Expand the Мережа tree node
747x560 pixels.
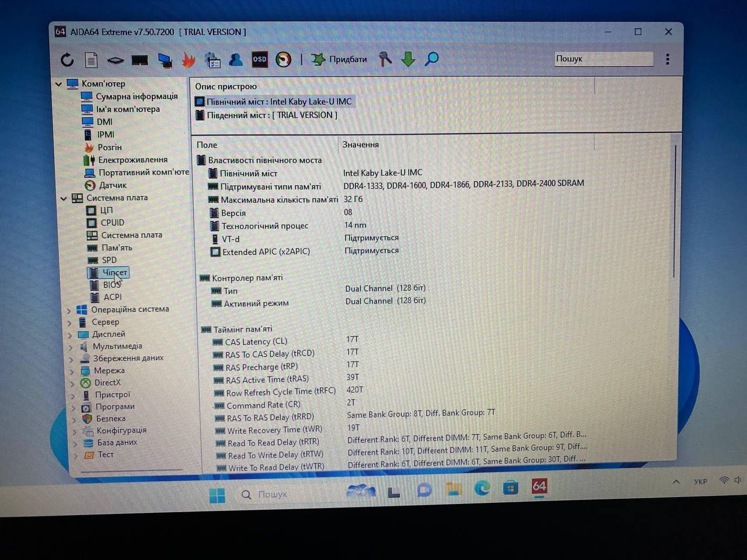click(72, 371)
